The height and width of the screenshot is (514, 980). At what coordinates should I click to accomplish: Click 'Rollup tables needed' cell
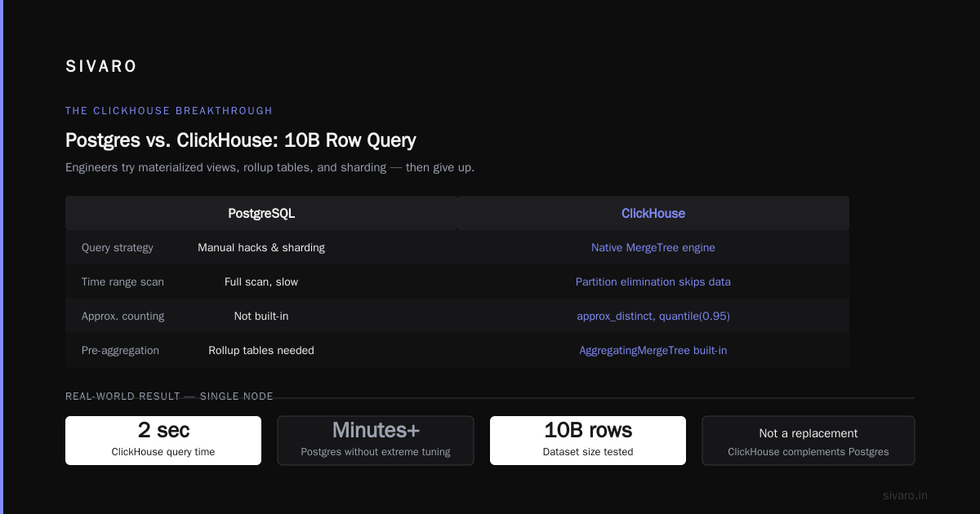point(261,350)
